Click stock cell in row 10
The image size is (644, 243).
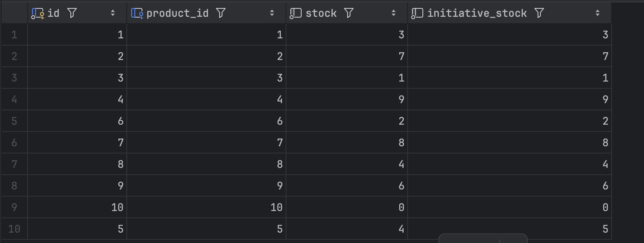347,229
